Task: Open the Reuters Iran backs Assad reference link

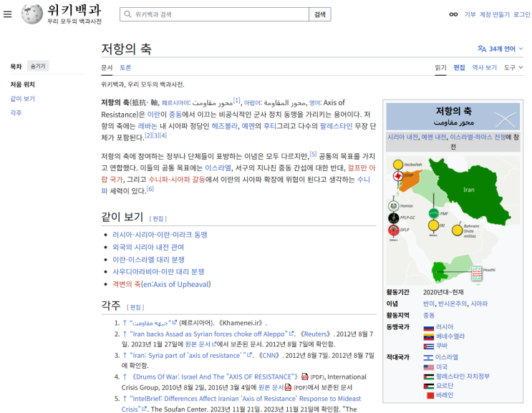Action: [212, 334]
